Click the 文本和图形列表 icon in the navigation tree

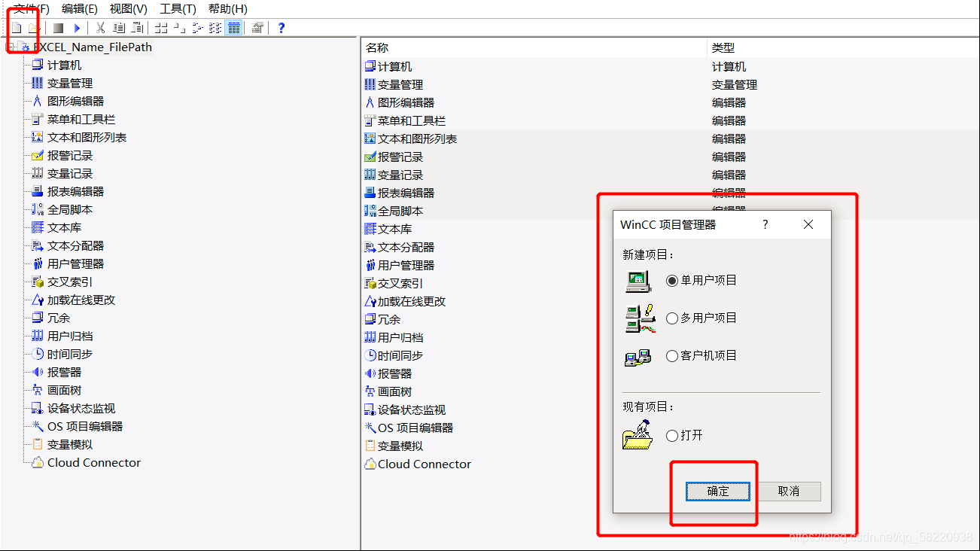click(x=38, y=138)
